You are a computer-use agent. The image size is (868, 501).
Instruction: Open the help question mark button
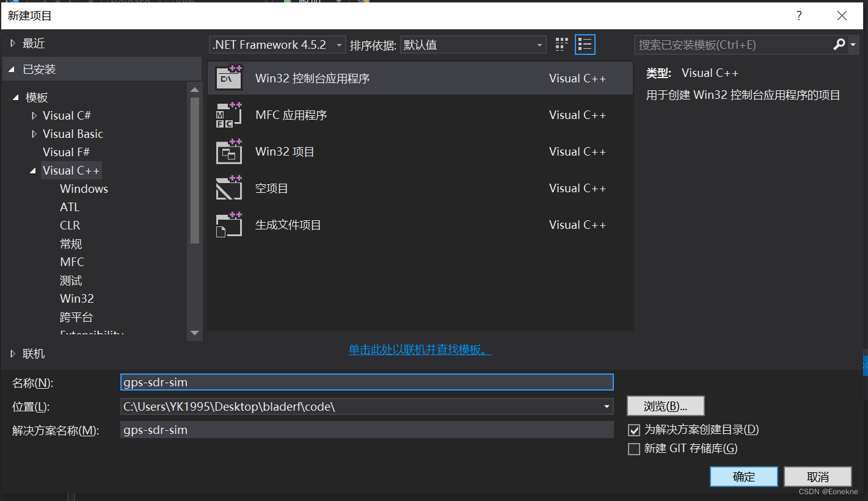pos(799,16)
